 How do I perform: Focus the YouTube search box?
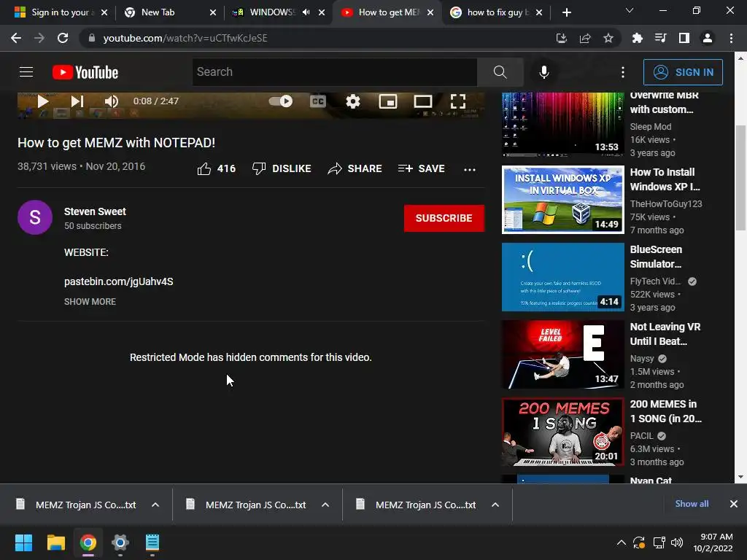334,72
